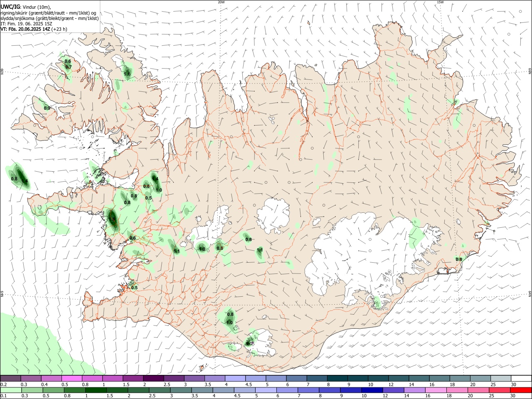
Task: Click the '0.2' label in upper legend row
Action: point(3,384)
